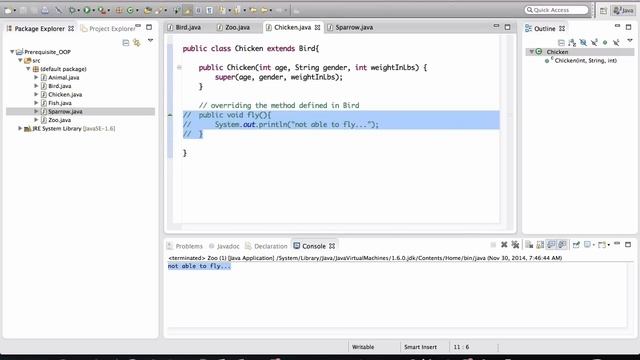Image resolution: width=640 pixels, height=360 pixels.
Task: Toggle Hide Local Types in Outline
Action: [616, 42]
